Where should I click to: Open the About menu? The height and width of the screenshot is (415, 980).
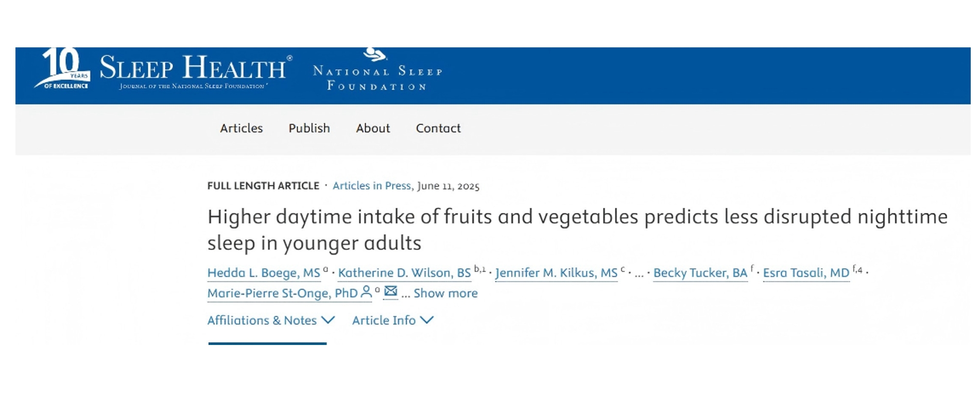point(373,128)
